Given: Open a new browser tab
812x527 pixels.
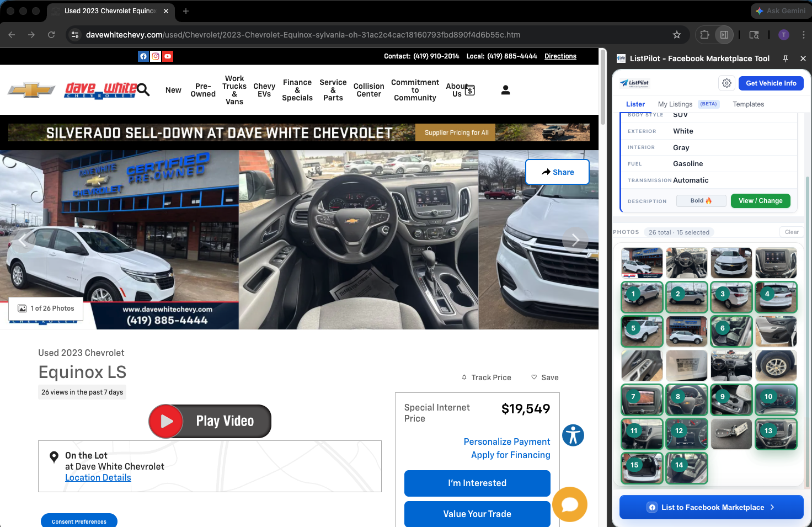Looking at the screenshot, I should click(186, 11).
